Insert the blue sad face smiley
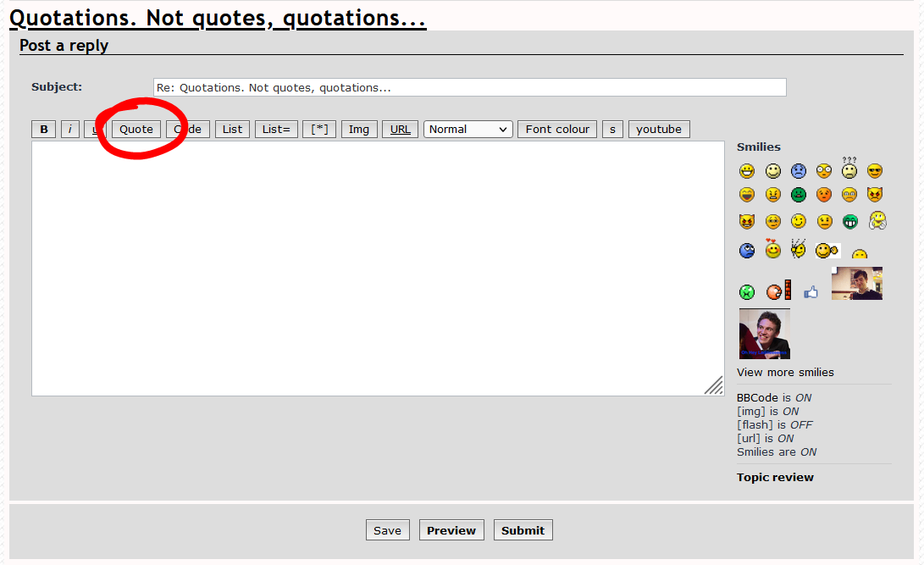Image resolution: width=924 pixels, height=565 pixels. (798, 171)
